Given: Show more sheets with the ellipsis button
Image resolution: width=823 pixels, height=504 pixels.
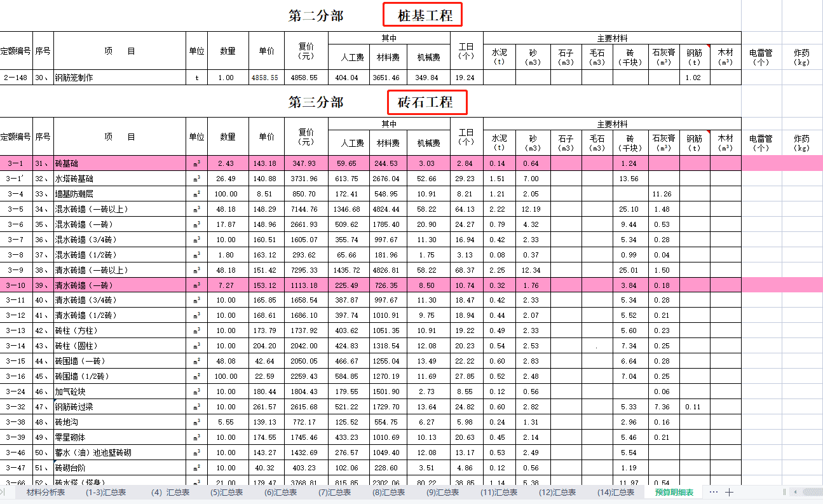Looking at the screenshot, I should (713, 492).
